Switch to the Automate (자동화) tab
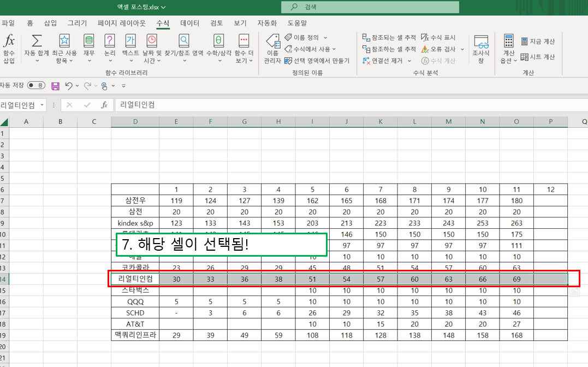Viewport: 588px width, 367px height. (x=267, y=23)
